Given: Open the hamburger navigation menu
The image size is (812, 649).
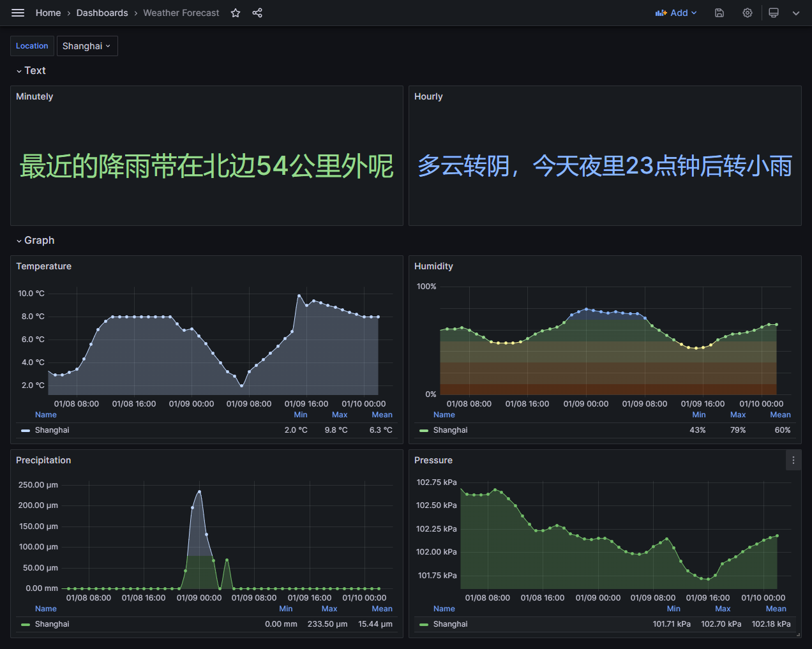Looking at the screenshot, I should point(18,13).
